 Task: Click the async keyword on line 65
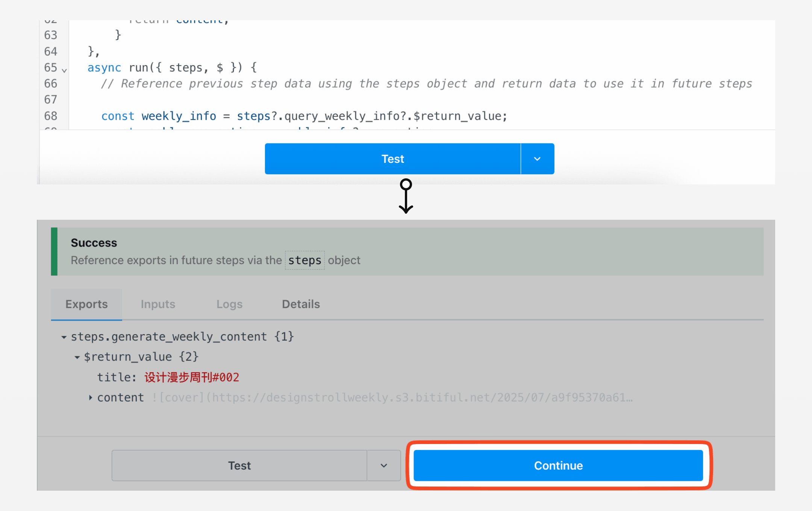tap(104, 68)
